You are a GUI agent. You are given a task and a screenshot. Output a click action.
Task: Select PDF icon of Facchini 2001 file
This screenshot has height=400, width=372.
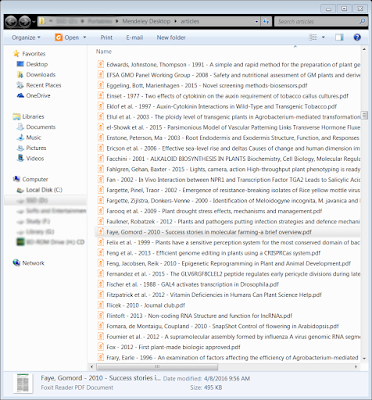(x=101, y=159)
